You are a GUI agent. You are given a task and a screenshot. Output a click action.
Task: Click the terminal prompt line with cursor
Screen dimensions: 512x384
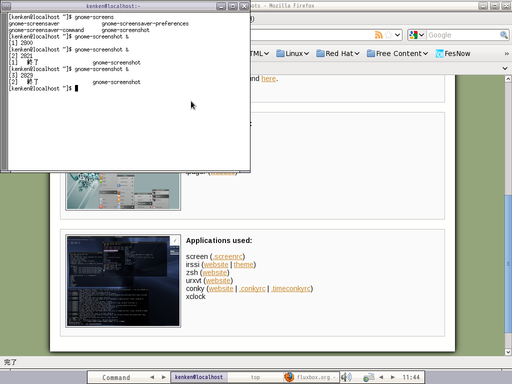point(43,88)
